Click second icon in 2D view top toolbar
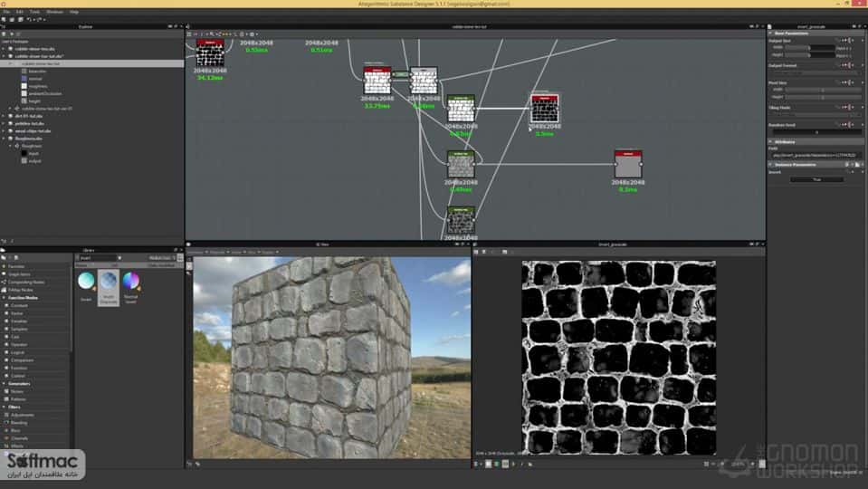Image resolution: width=868 pixels, height=489 pixels. tap(484, 252)
